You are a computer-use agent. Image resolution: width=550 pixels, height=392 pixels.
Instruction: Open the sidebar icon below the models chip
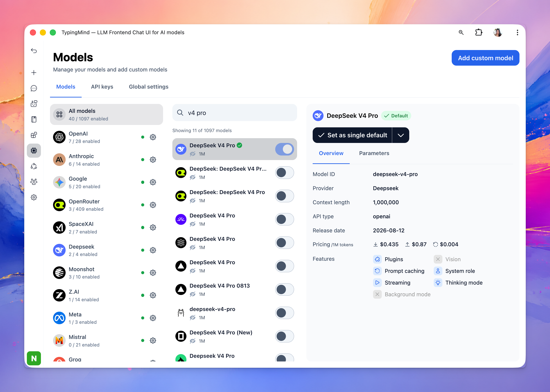(x=34, y=166)
